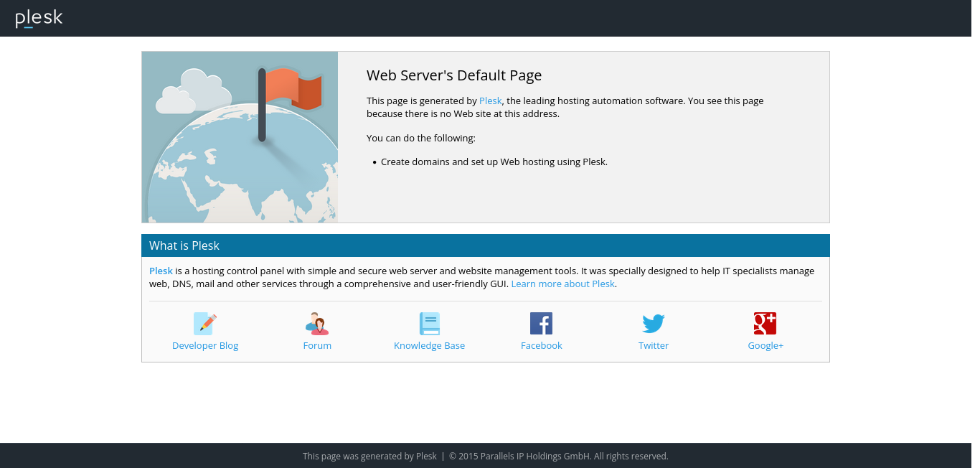Click the 'Twitter' text link
The image size is (980, 468).
653,346
